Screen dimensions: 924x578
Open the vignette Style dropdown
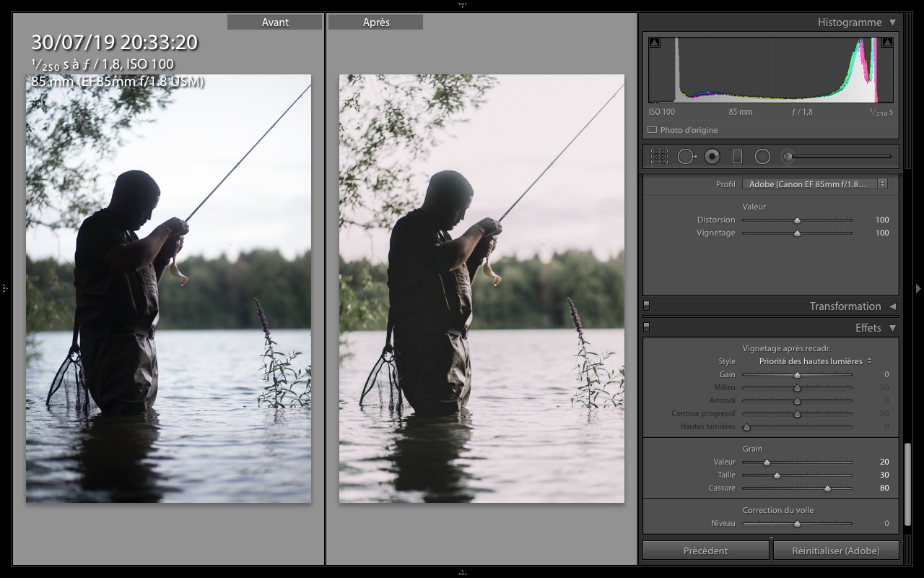(x=815, y=361)
